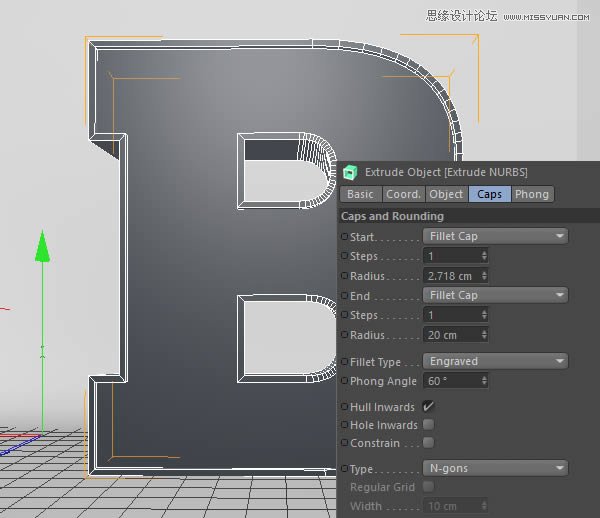Screen dimensions: 600x518
Task: Click the keyframe dot beside Phong Angle
Action: [345, 381]
